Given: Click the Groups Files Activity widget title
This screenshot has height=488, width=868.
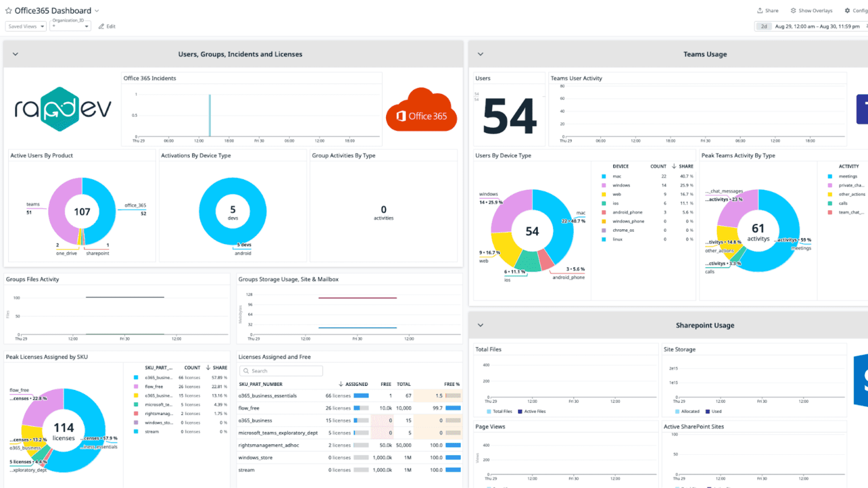Looking at the screenshot, I should (x=33, y=279).
